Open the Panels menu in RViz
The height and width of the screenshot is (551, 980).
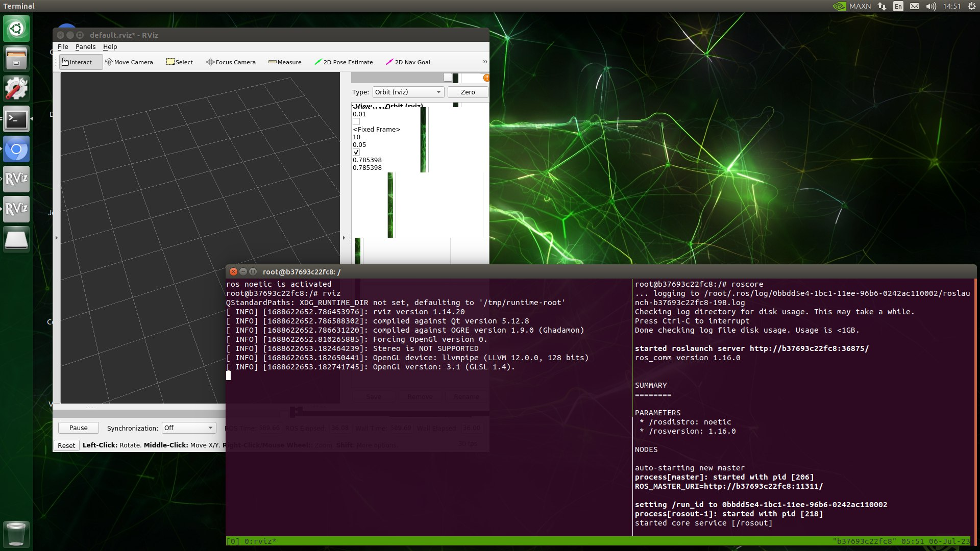[85, 47]
